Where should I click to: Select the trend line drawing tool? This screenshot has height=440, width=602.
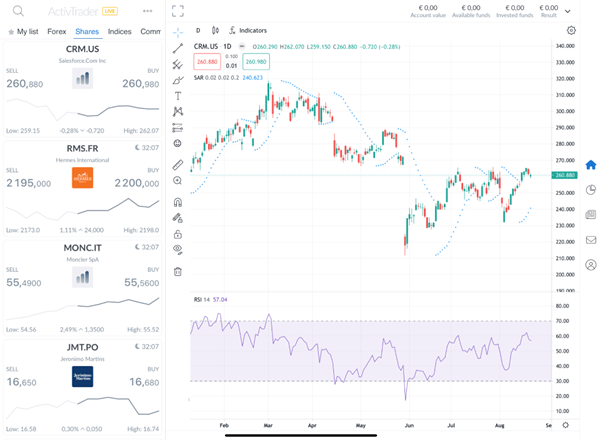point(178,47)
